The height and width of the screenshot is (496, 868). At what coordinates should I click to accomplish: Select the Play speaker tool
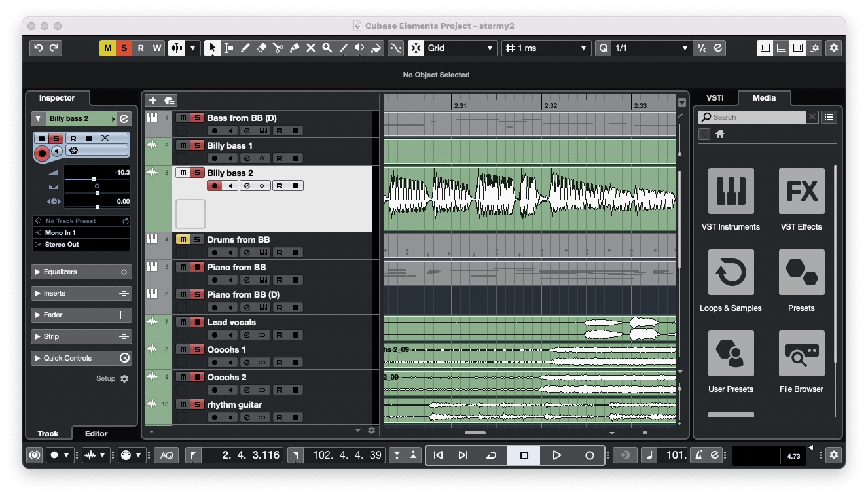point(359,48)
